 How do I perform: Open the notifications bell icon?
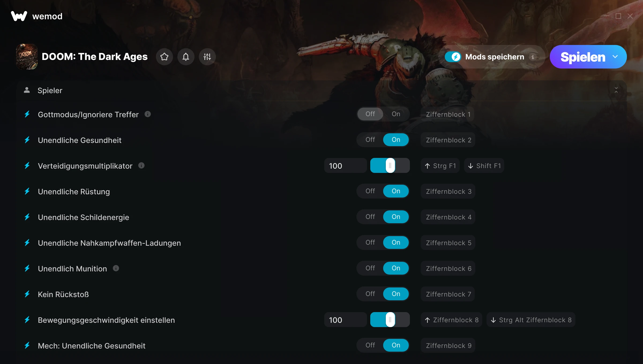[x=186, y=57]
